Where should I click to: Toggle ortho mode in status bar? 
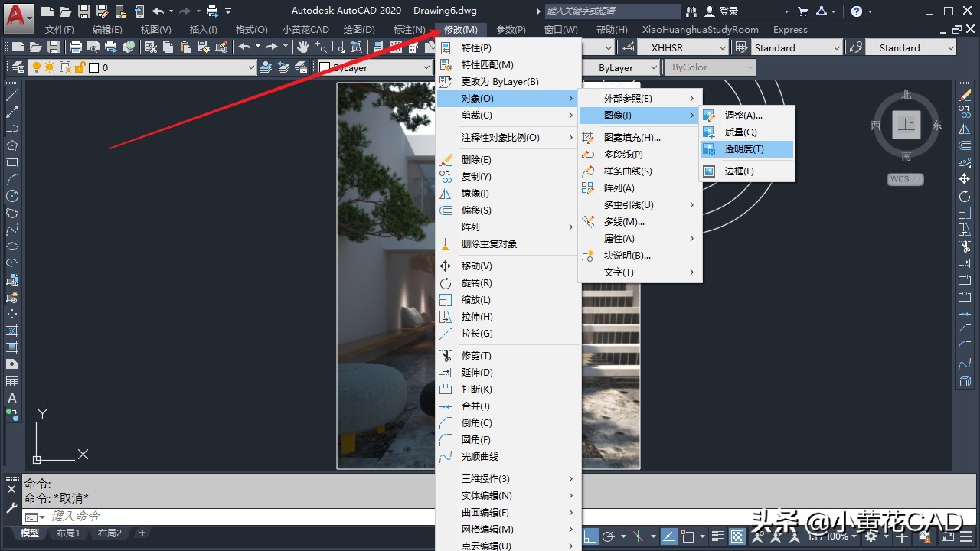coord(590,536)
